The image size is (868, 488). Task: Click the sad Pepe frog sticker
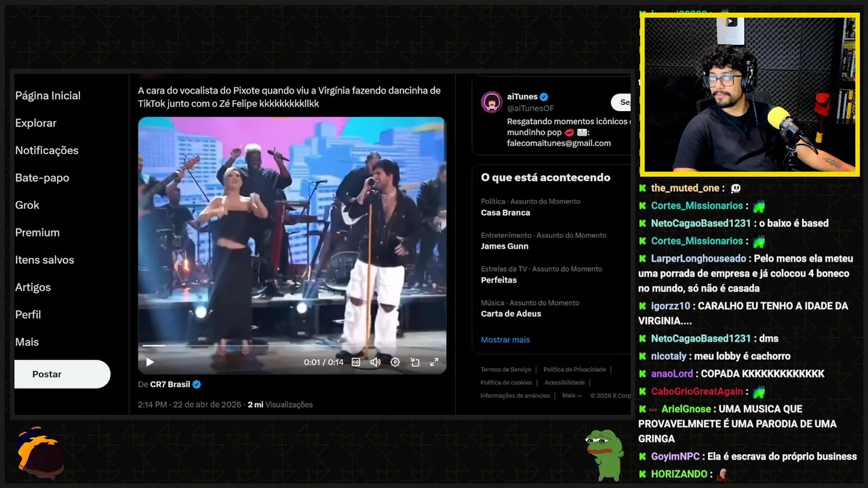click(x=604, y=454)
